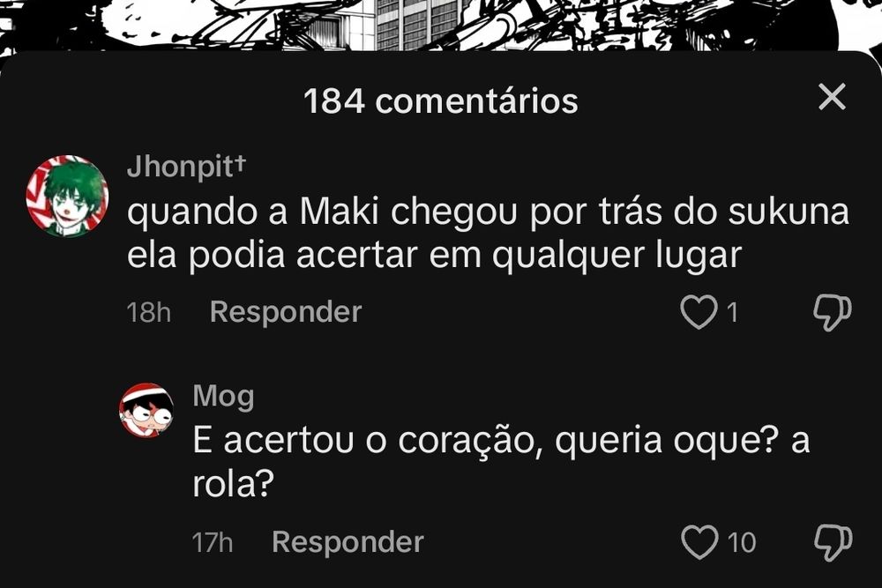Tap the 18h timestamp on Jhonpit's comment
This screenshot has width=882, height=588.
click(148, 312)
